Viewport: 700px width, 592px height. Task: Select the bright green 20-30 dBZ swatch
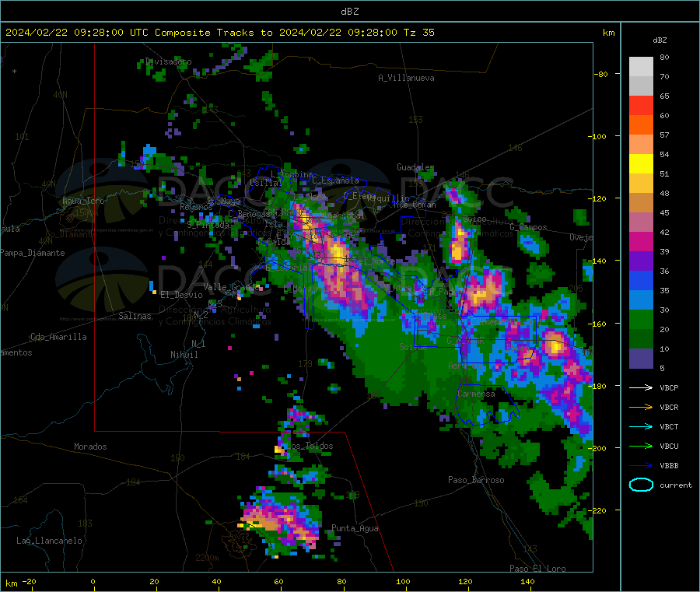pos(641,320)
